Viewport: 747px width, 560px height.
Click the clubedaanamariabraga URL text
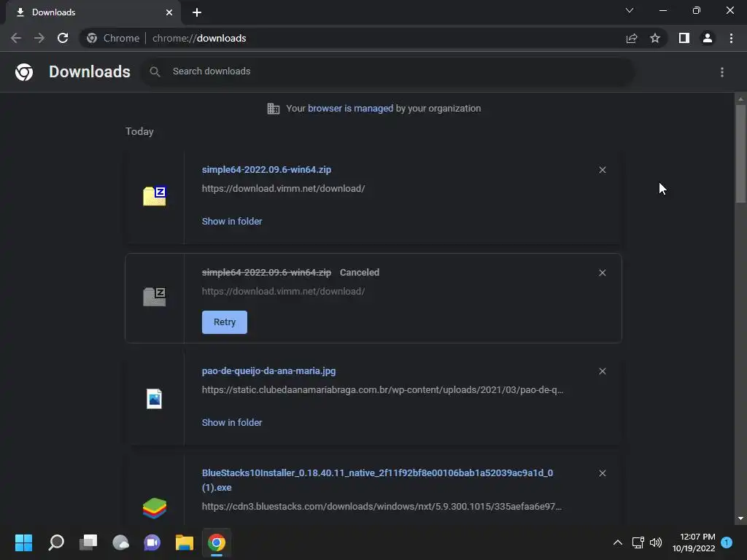382,390
